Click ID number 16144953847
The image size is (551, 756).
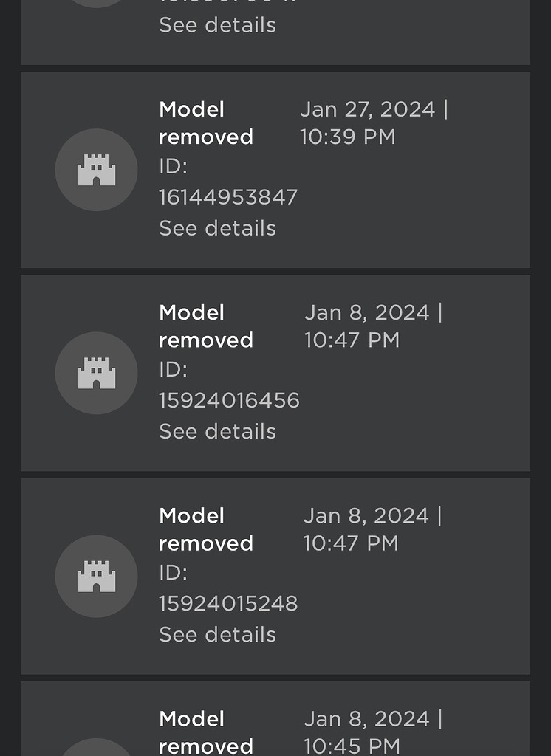coord(228,197)
